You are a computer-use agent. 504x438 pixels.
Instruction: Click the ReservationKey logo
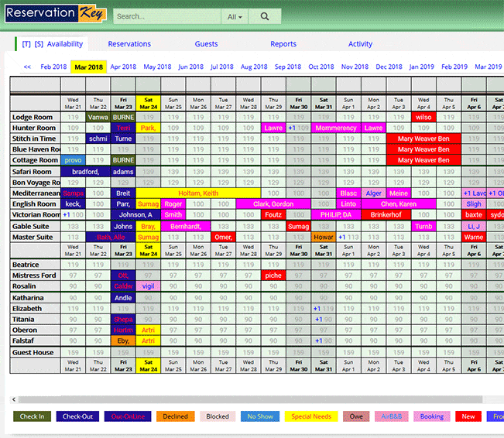pos(53,13)
